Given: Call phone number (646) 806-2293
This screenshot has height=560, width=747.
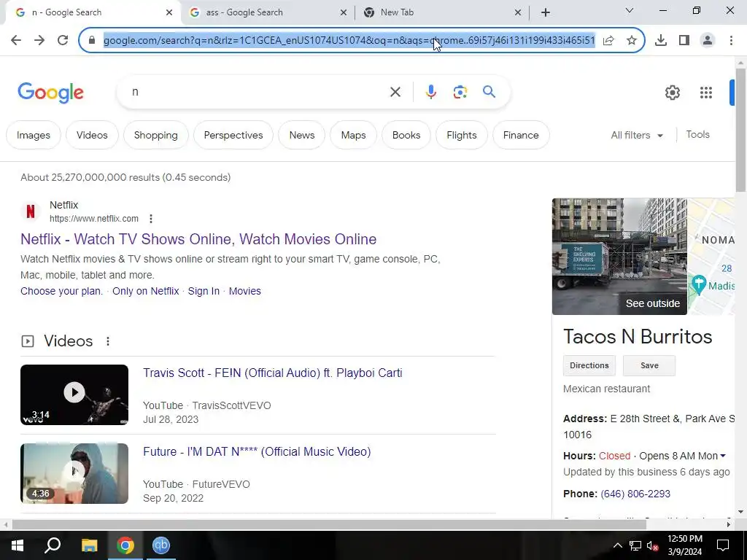Looking at the screenshot, I should [635, 494].
